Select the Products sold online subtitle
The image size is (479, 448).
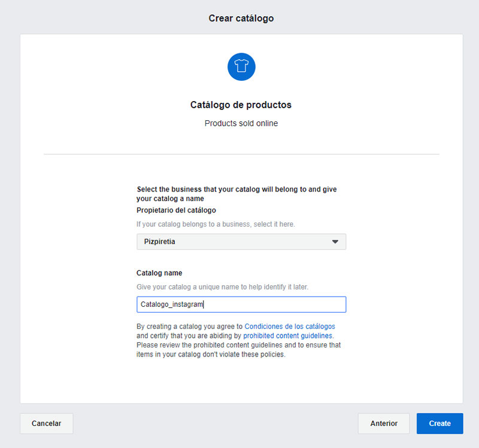(241, 123)
